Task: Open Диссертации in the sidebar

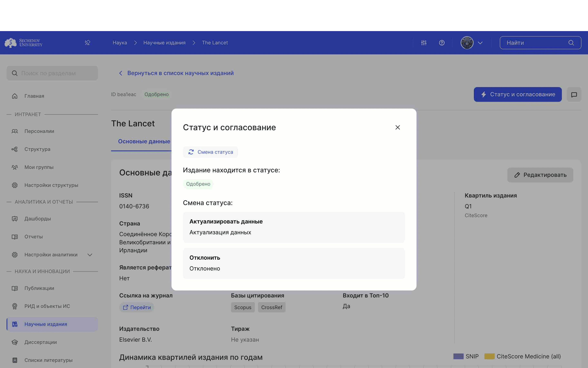Action: click(x=52, y=342)
